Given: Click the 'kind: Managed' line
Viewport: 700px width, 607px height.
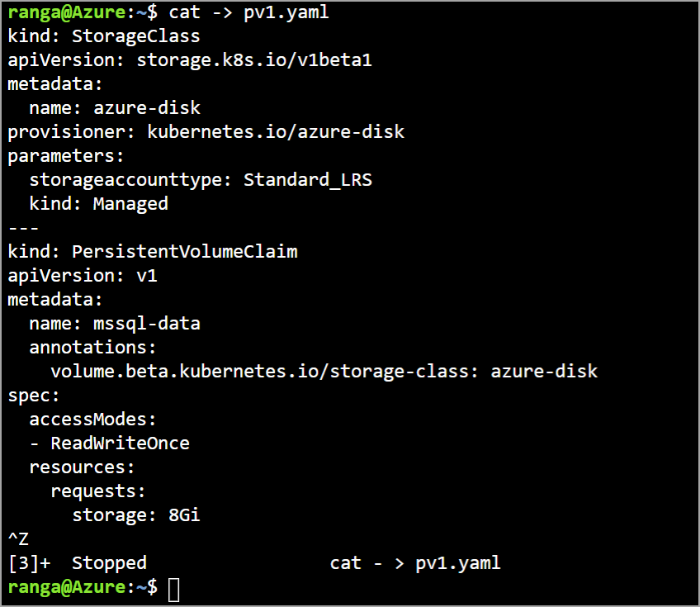Looking at the screenshot, I should [98, 204].
